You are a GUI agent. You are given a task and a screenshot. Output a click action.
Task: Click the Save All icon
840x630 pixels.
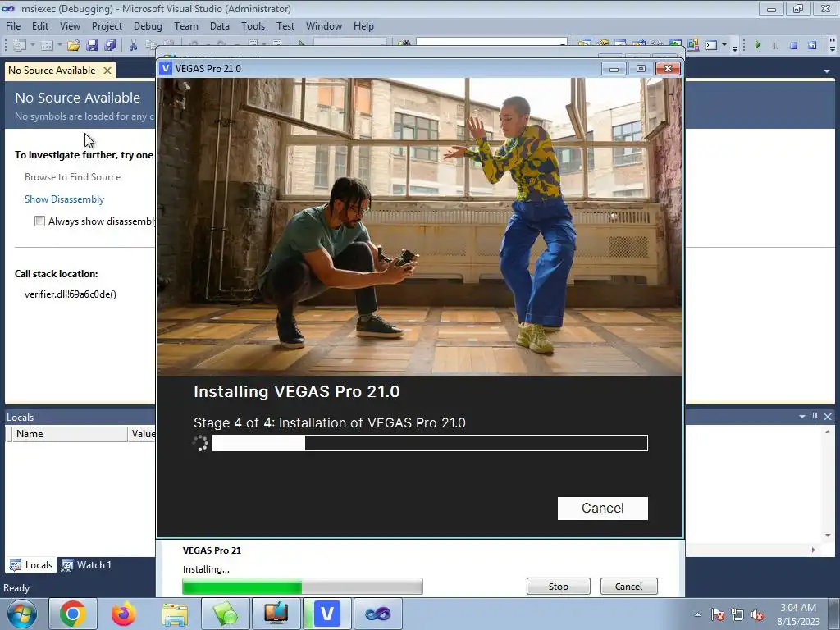point(110,46)
